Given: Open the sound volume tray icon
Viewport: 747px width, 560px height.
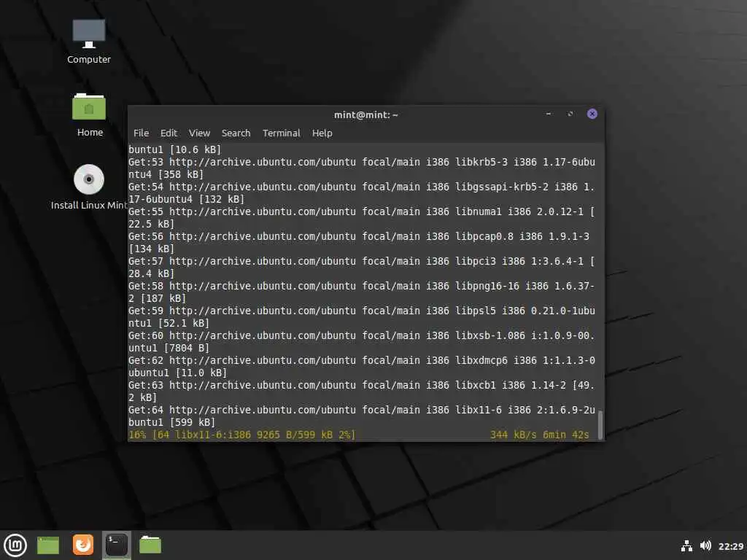Looking at the screenshot, I should click(705, 545).
